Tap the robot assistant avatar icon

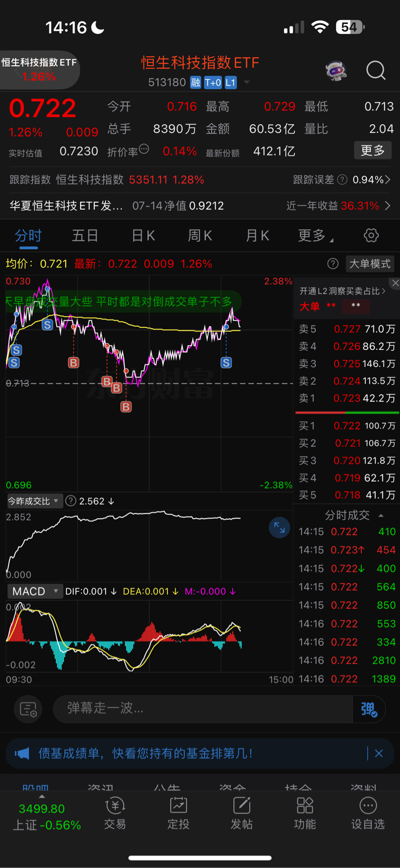pyautogui.click(x=336, y=70)
